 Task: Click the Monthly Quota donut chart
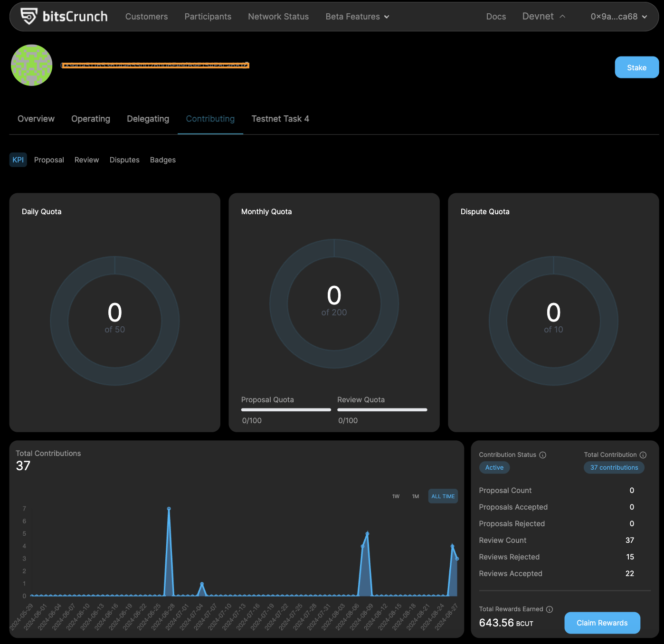pos(334,304)
